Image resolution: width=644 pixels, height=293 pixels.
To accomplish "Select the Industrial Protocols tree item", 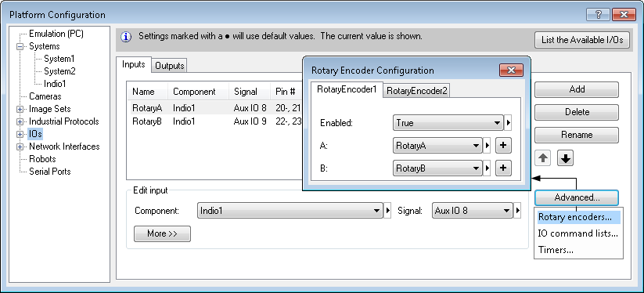I will pos(64,121).
